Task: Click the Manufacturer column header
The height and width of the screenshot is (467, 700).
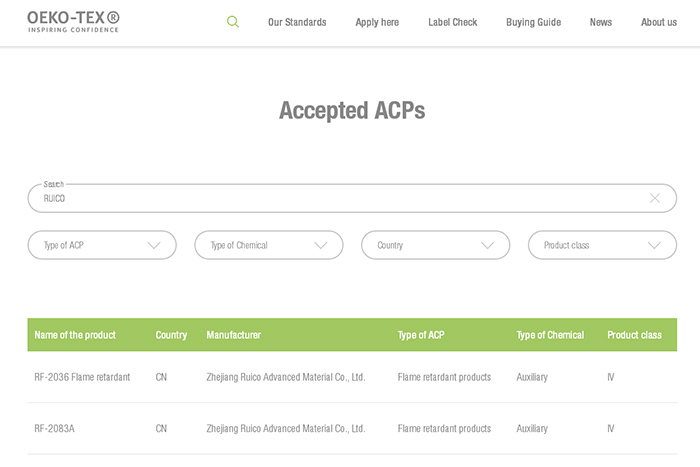Action: coord(233,335)
